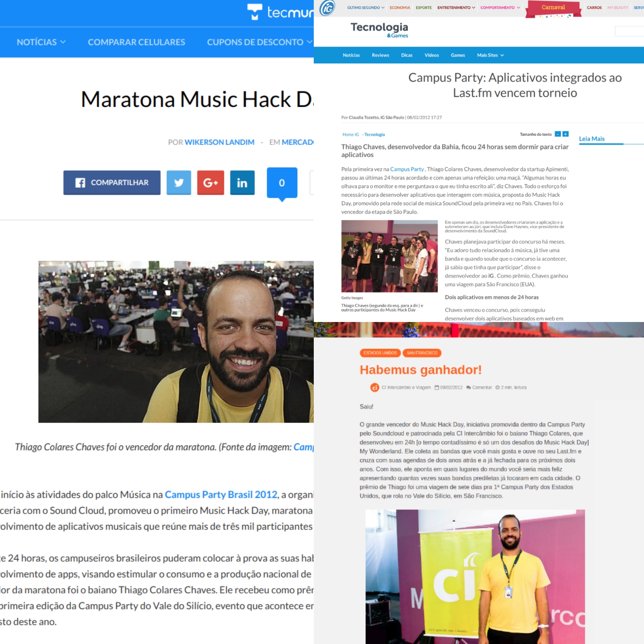The image size is (644, 644).
Task: Open comments count bubble showing 0
Action: click(x=282, y=183)
